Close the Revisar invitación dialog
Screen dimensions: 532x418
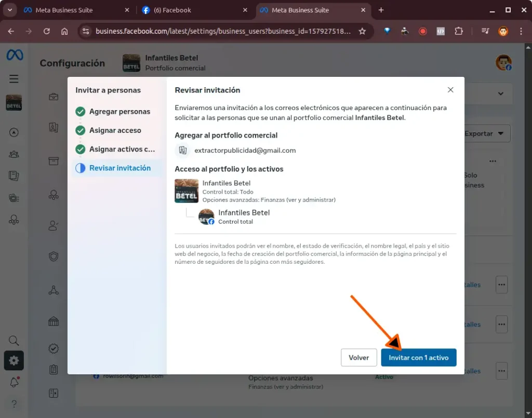click(x=450, y=90)
